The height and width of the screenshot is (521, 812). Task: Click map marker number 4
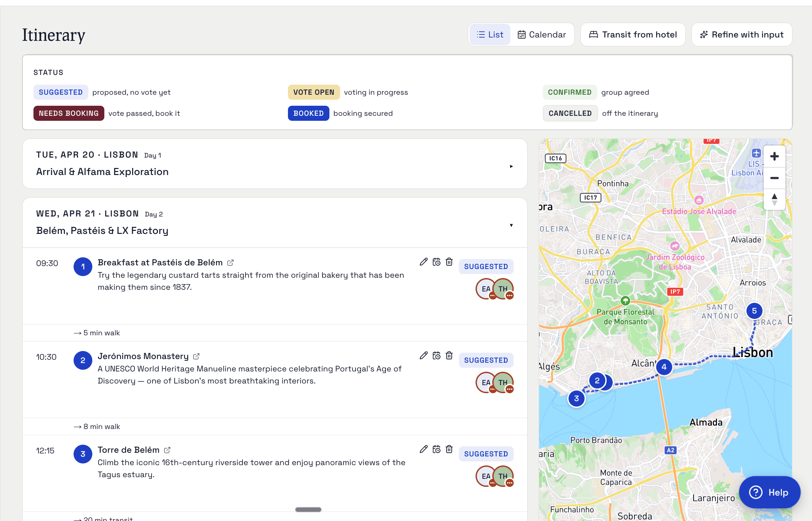(664, 367)
